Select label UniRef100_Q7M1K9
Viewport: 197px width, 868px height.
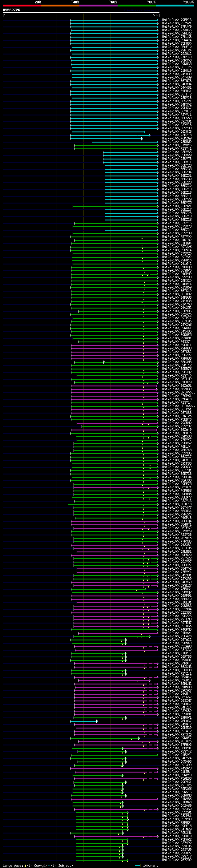point(176,57)
